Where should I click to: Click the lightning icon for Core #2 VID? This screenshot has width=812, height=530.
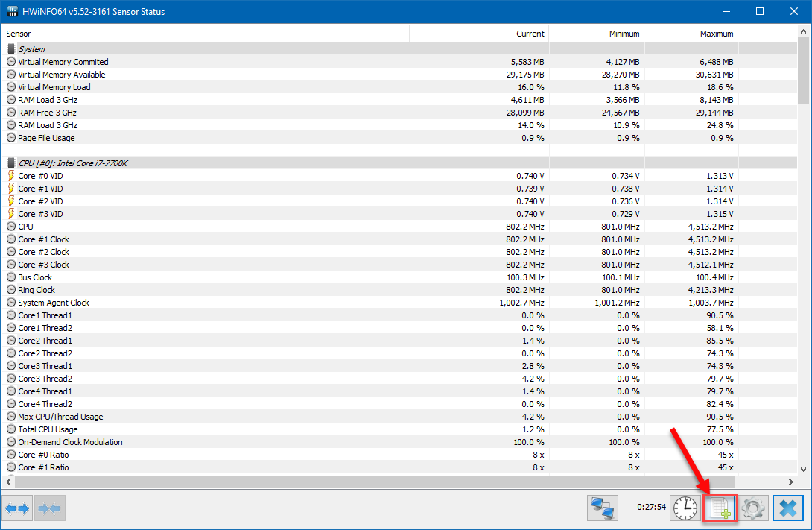pos(11,201)
